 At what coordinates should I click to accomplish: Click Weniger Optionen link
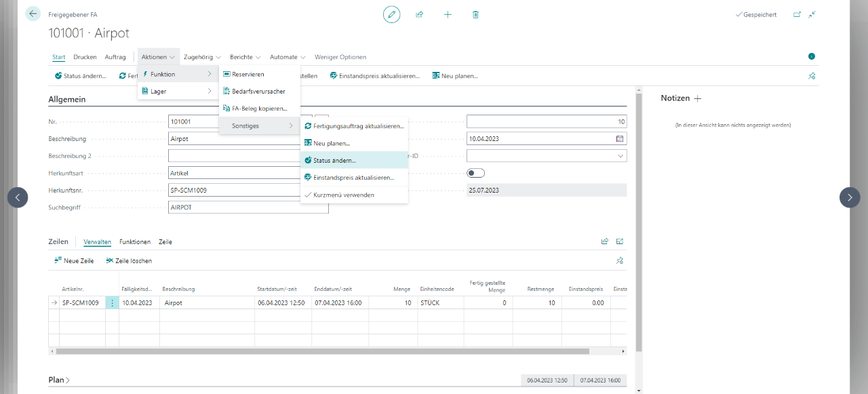tap(340, 57)
